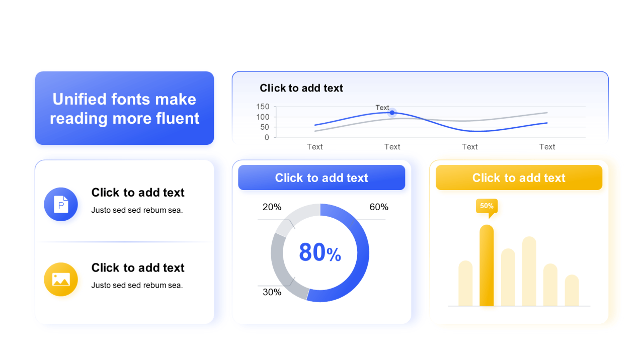644x362 pixels.
Task: Select the 20% donut label
Action: (x=272, y=207)
